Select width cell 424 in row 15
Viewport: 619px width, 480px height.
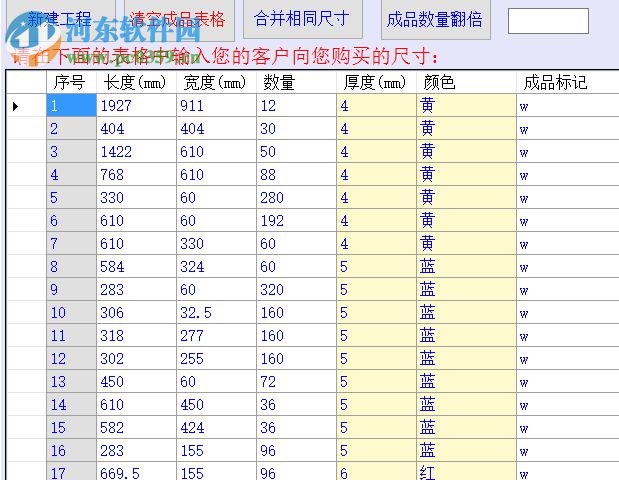216,428
